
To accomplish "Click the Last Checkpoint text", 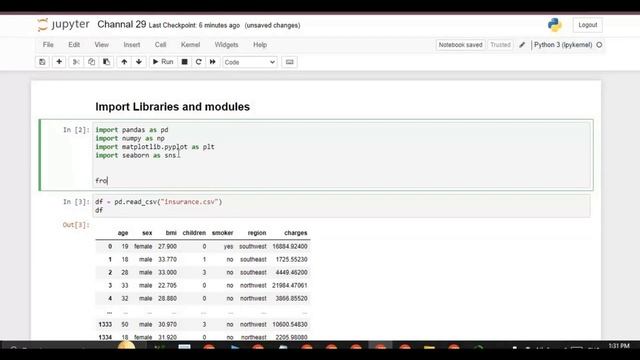I will (194, 25).
